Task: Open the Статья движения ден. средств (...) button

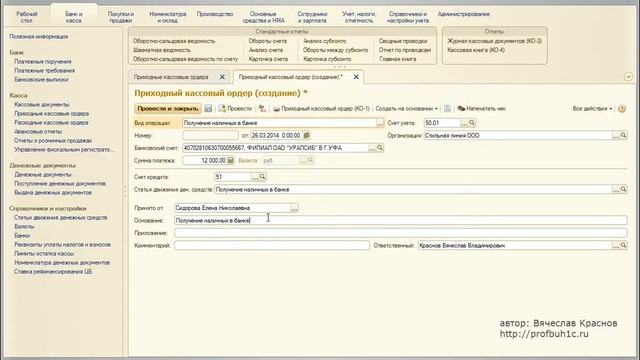Action: click(x=616, y=189)
